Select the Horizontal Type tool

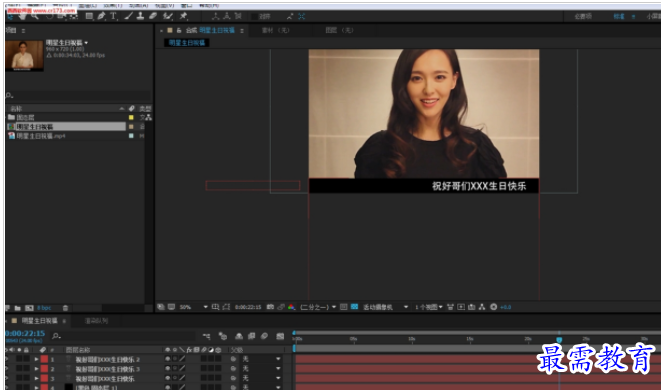[113, 16]
